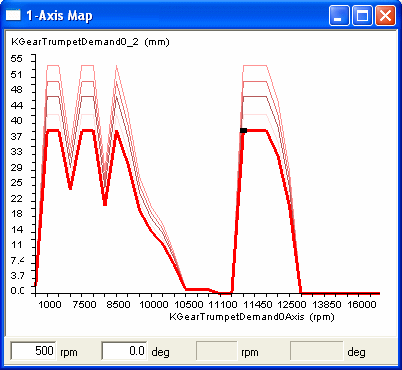Minimize the 1-Axis Map window
Screen dimensions: 402x370
(339, 16)
